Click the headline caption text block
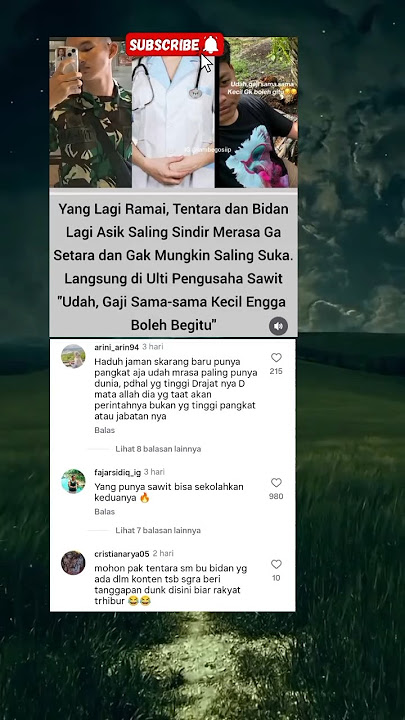405x720 pixels. (173, 267)
